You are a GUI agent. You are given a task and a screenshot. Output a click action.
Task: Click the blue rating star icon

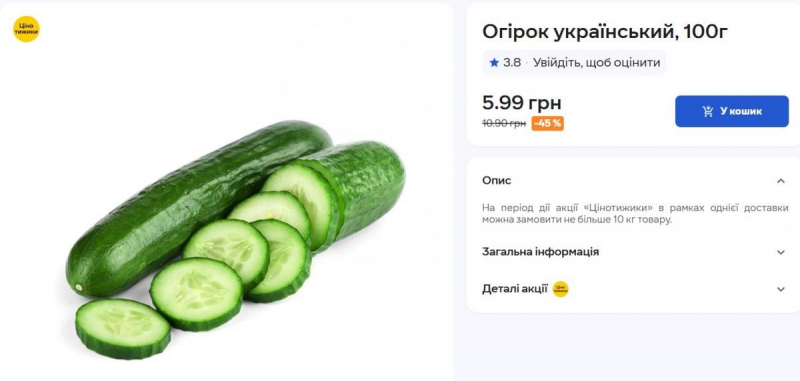493,63
